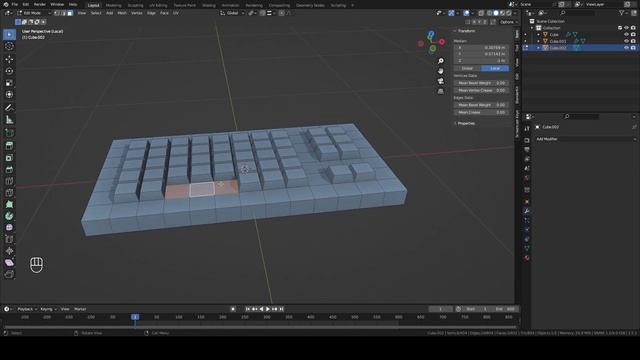This screenshot has width=640, height=360.
Task: Open the Playback dropdown in timeline
Action: tap(27, 309)
